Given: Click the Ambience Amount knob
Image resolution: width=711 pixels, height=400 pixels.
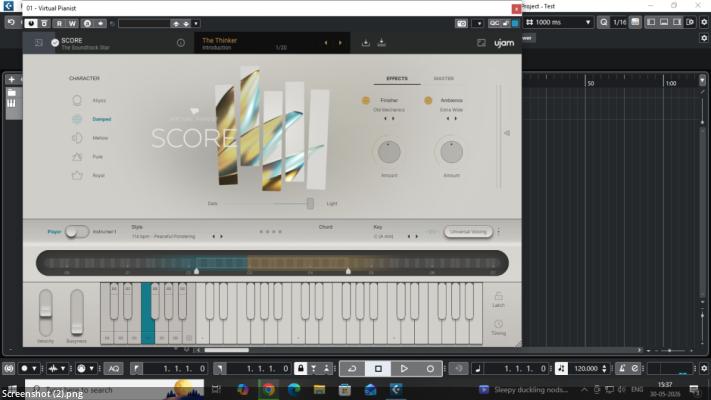Looking at the screenshot, I should [x=451, y=152].
